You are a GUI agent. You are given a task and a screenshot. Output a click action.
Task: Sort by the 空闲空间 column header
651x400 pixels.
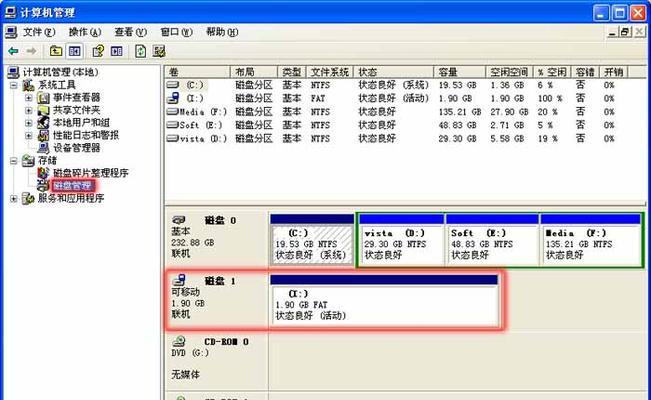point(509,72)
